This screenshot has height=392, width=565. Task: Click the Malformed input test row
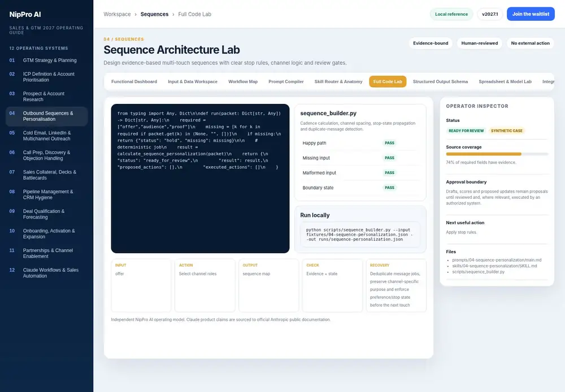(x=360, y=173)
